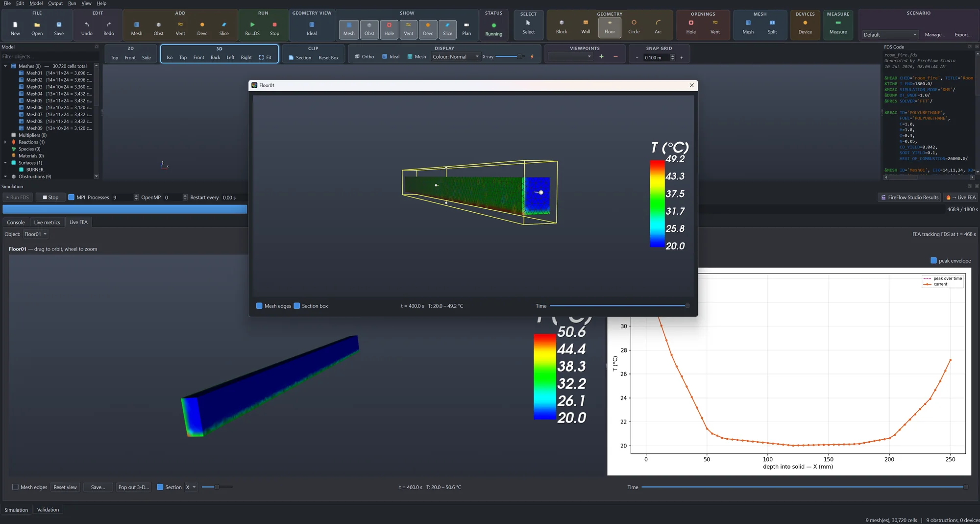The width and height of the screenshot is (980, 524).
Task: Toggle Ortho projection in DISPLAY
Action: [364, 57]
